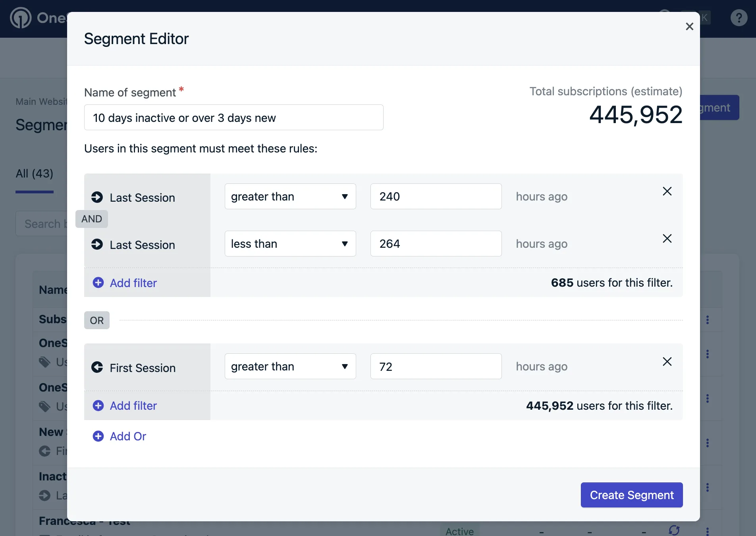
Task: Click the refresh icon on the Active segment row
Action: coord(674,530)
